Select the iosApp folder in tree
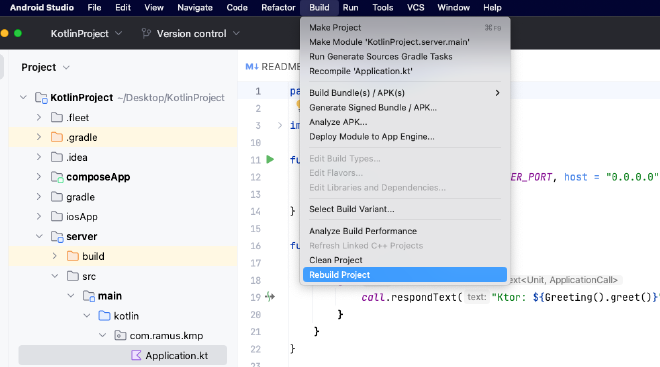This screenshot has width=660, height=367. pyautogui.click(x=82, y=217)
